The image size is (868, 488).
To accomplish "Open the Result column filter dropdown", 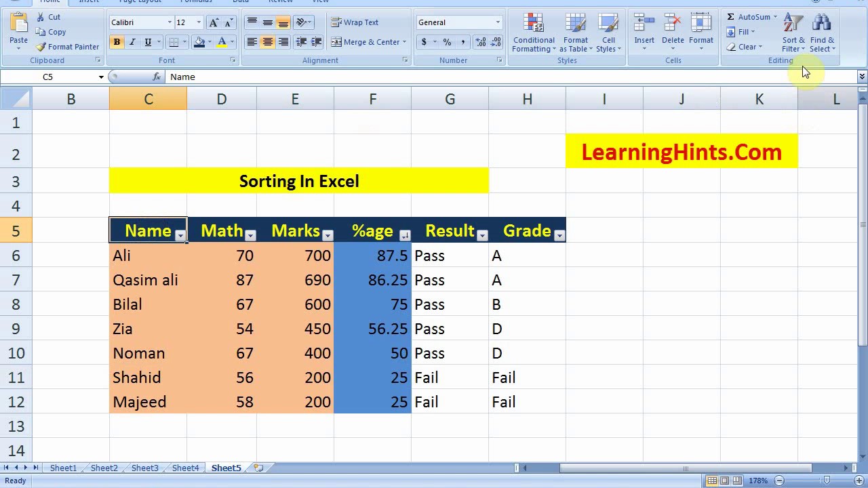I will (x=482, y=235).
